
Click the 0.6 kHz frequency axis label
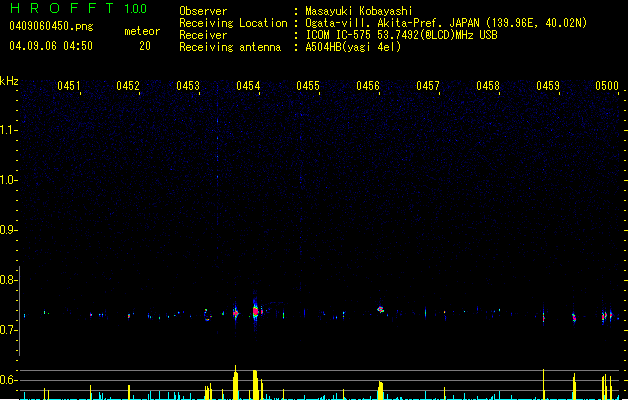8,380
